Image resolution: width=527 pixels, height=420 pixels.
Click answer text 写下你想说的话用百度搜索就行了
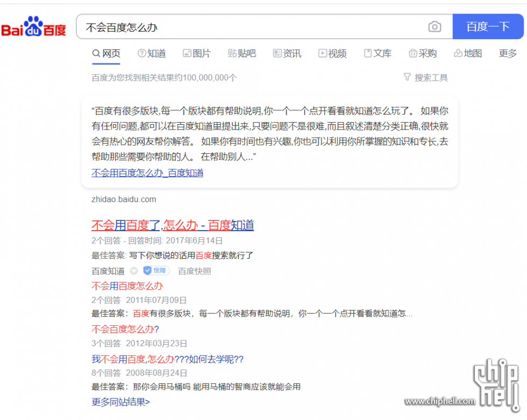click(191, 255)
